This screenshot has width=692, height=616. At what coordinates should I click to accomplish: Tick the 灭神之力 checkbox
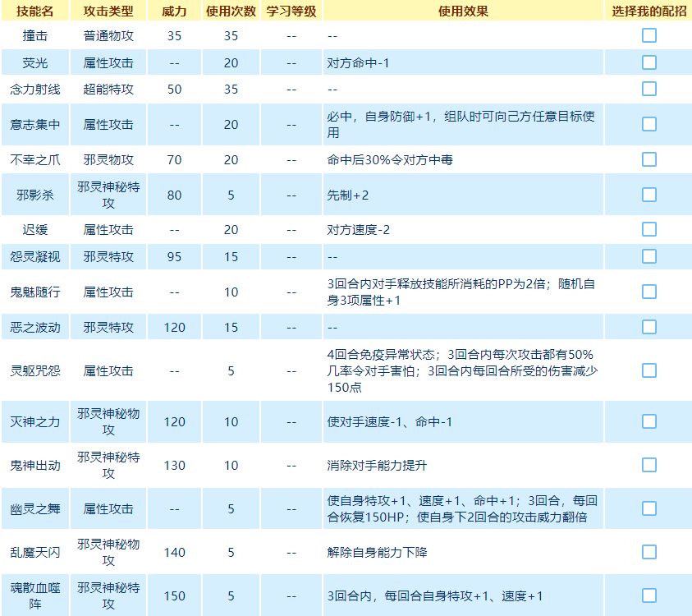tap(648, 421)
